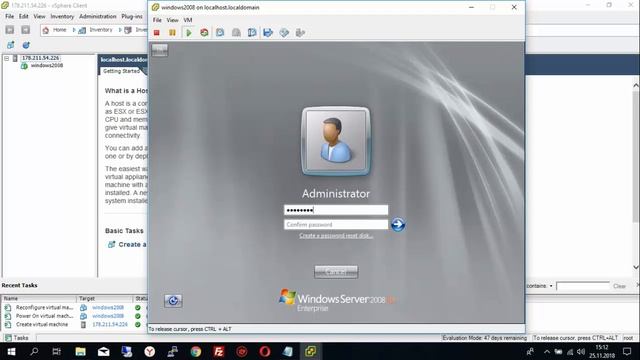Viewport: 640px width, 360px height.
Task: Click the red Power Off button in the VM console toolbar
Action: tap(157, 33)
